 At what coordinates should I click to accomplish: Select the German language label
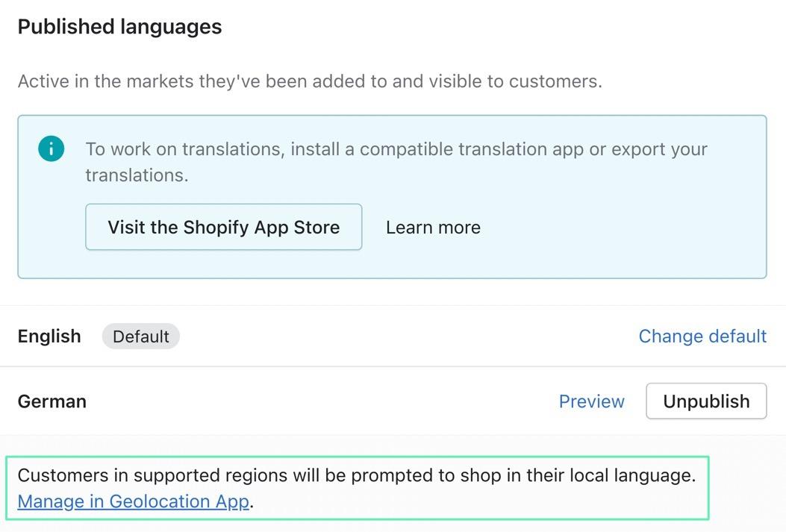click(x=52, y=401)
